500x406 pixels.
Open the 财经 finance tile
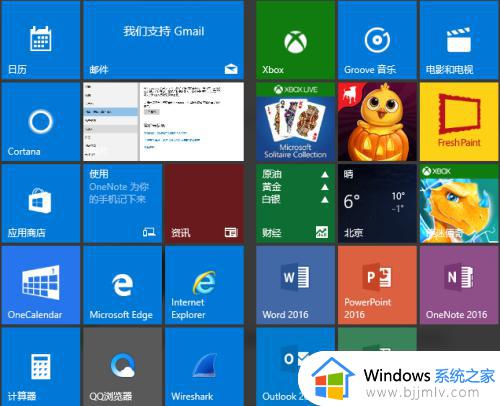295,203
